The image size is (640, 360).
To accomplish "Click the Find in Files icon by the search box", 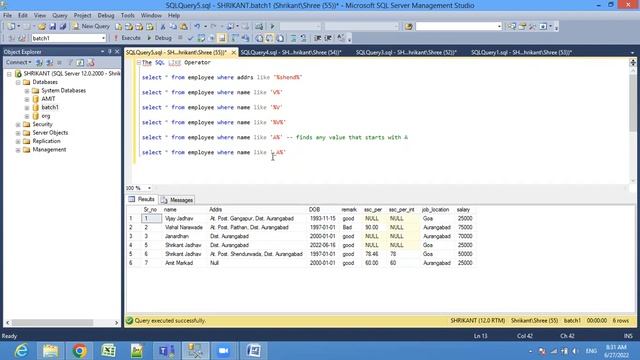I will (408, 26).
